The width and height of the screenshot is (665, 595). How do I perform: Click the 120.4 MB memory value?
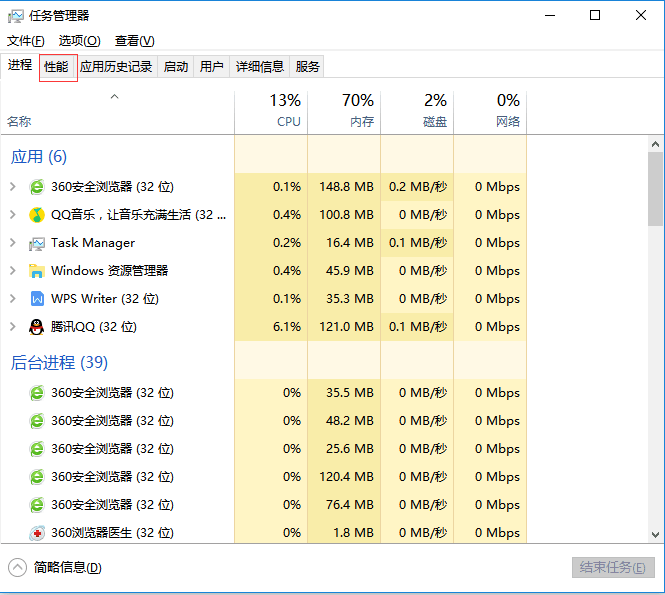tap(346, 477)
